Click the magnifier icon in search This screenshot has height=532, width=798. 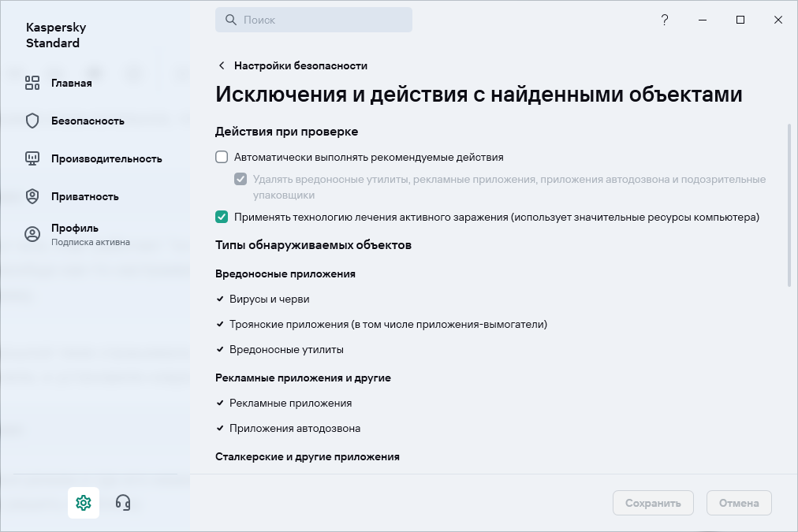click(x=230, y=20)
